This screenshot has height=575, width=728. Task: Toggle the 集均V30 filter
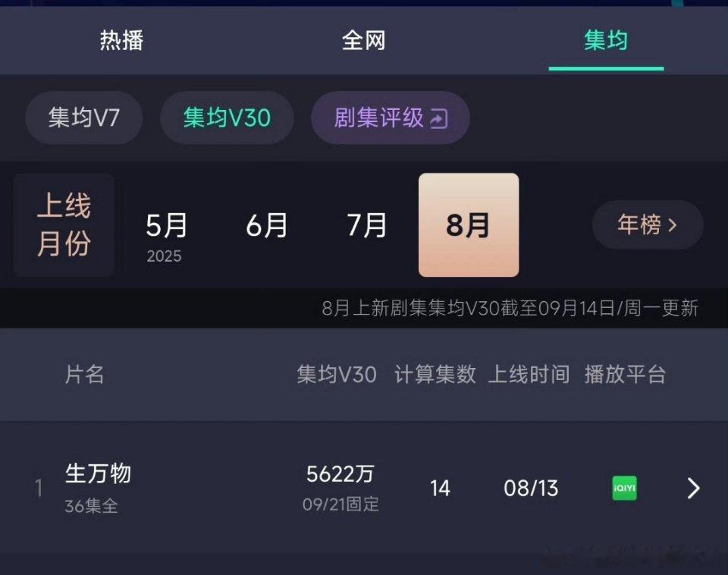(x=227, y=118)
